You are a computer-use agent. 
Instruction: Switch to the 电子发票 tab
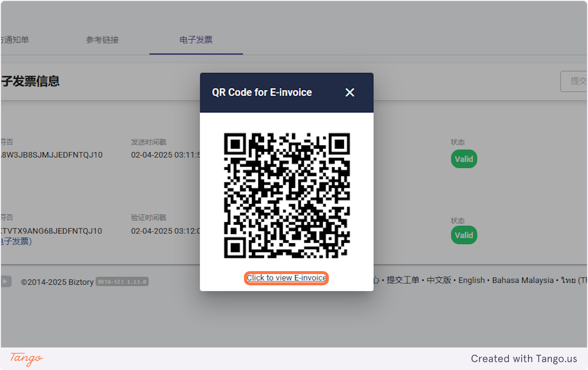196,40
